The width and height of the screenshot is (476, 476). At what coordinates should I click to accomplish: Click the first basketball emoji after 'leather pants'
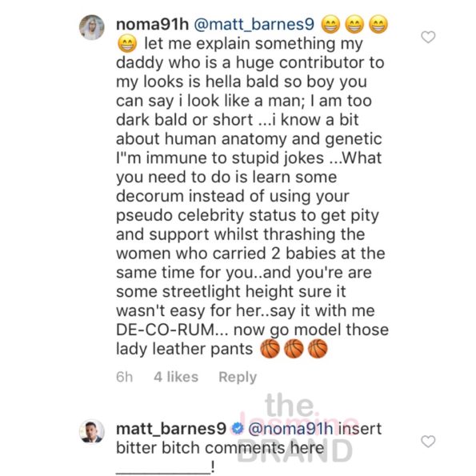click(270, 349)
